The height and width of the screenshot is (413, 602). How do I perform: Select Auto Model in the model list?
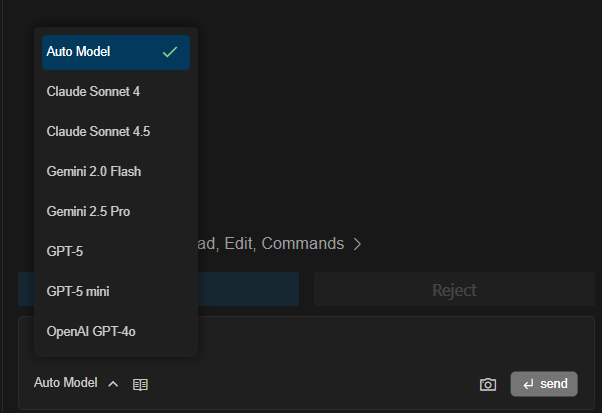[116, 52]
